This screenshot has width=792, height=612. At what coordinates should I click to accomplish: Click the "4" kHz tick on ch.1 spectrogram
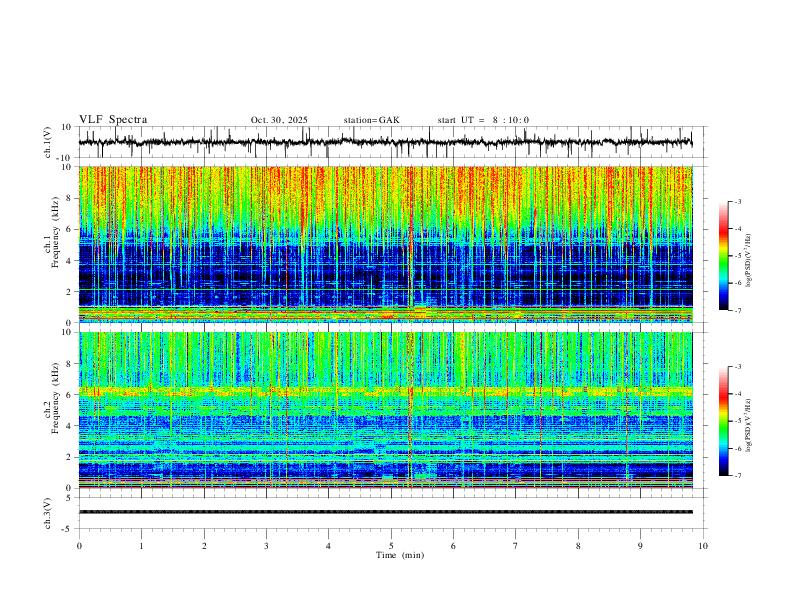[68, 261]
